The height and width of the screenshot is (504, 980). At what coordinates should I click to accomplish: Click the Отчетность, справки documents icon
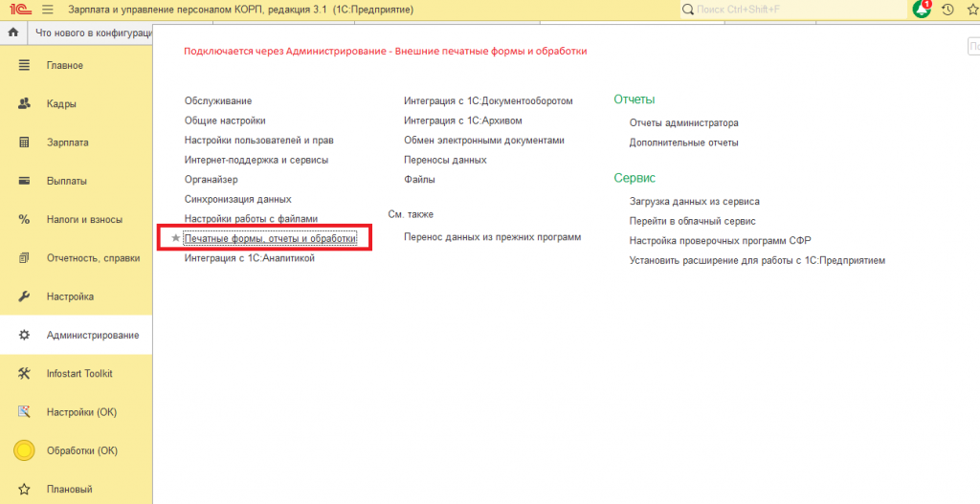[24, 258]
